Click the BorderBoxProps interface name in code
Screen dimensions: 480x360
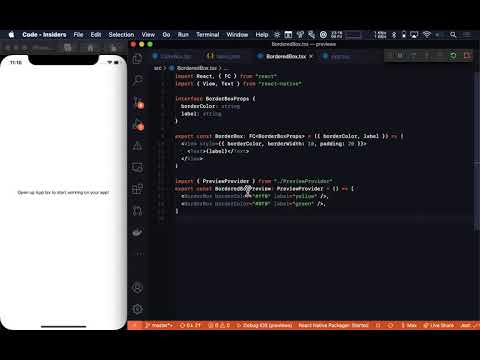[227, 99]
